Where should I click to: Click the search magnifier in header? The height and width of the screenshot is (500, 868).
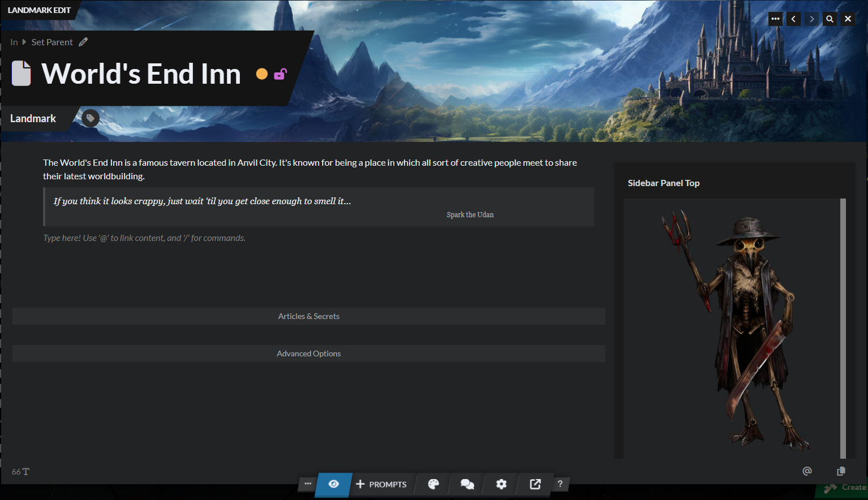pyautogui.click(x=830, y=19)
